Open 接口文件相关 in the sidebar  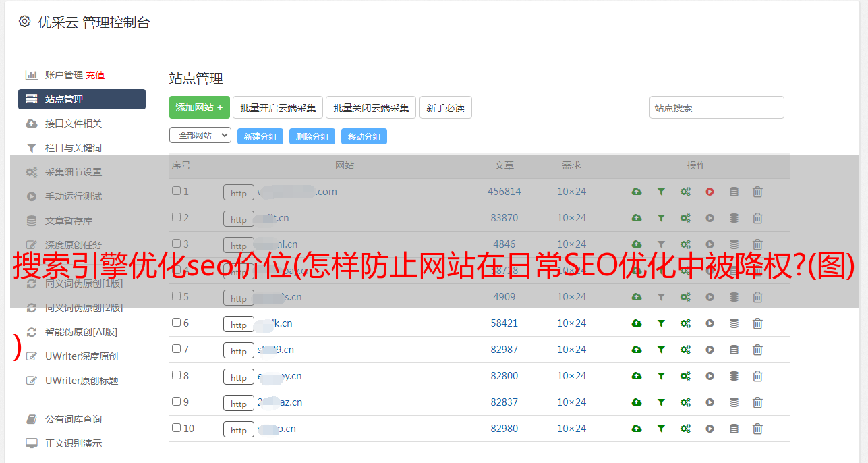[74, 124]
